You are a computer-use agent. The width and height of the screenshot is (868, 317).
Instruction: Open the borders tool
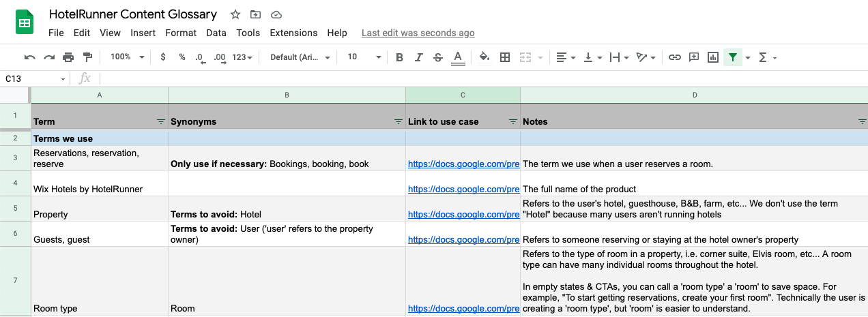coord(505,57)
